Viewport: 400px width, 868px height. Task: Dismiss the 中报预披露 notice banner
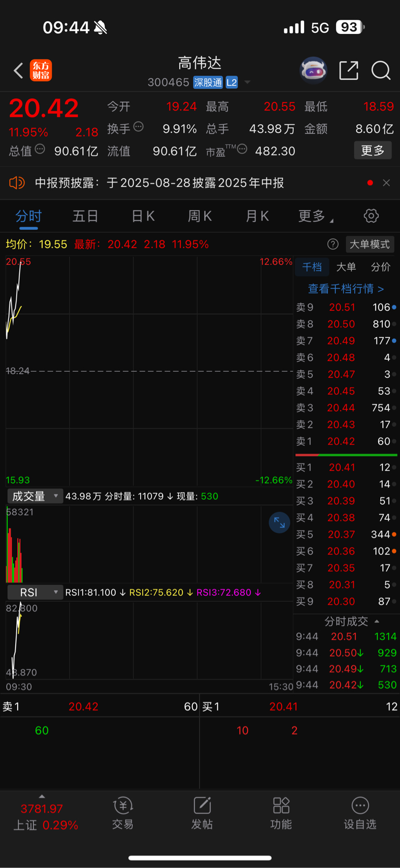pos(386,183)
